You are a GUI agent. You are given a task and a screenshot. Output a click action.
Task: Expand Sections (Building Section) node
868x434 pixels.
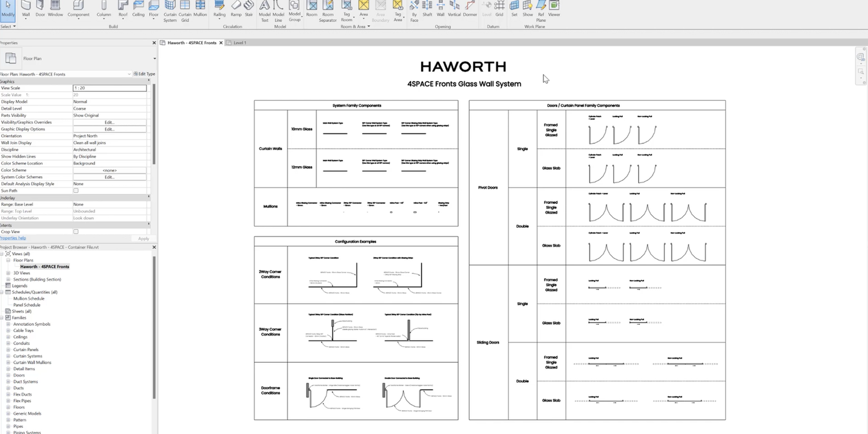[x=8, y=280]
